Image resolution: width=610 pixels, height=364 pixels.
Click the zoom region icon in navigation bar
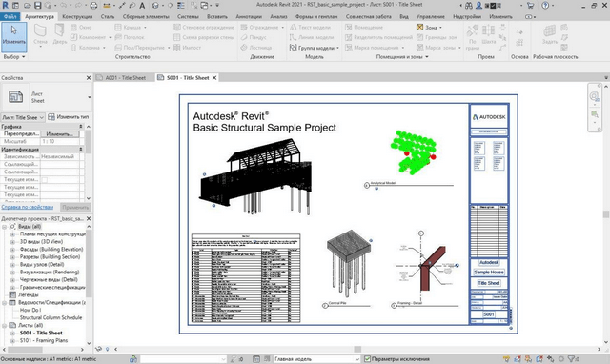595,114
